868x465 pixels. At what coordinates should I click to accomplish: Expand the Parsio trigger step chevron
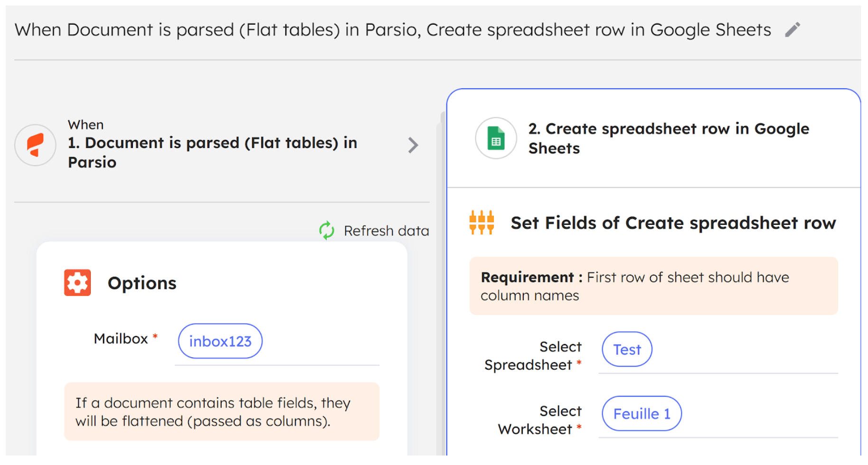click(x=413, y=145)
